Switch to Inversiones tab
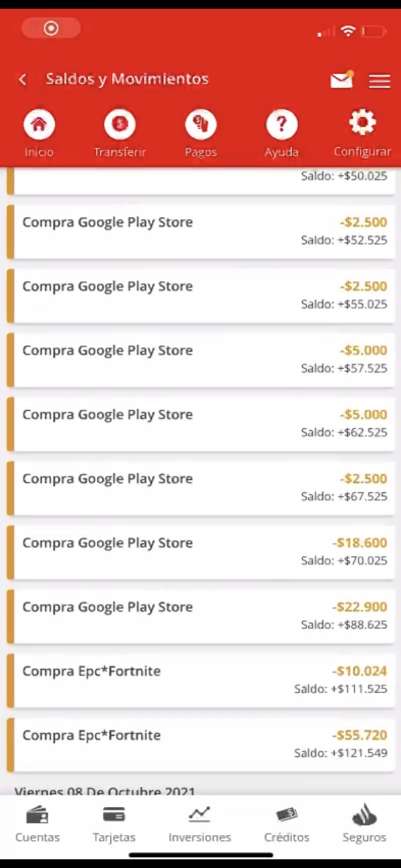This screenshot has width=401, height=868. pos(200,824)
